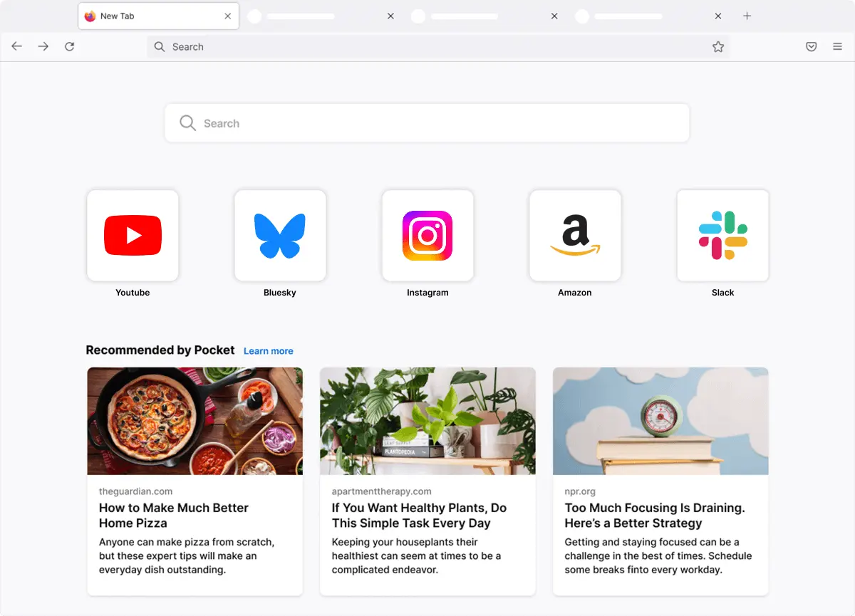Click the page search field
This screenshot has height=616, width=855.
[427, 122]
